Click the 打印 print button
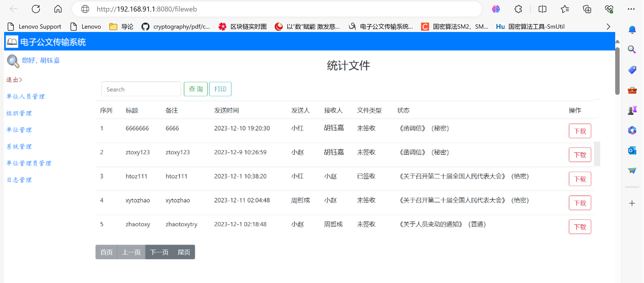The image size is (644, 283). (220, 89)
